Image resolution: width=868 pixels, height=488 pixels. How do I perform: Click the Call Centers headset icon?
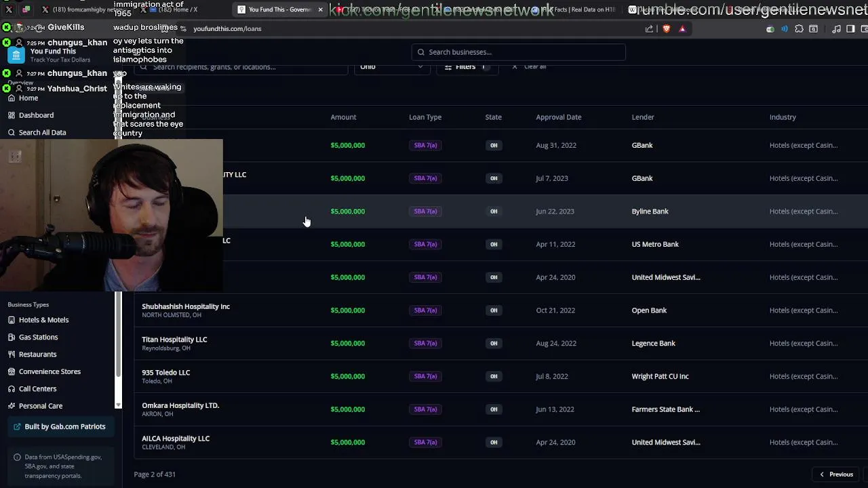pos(12,389)
